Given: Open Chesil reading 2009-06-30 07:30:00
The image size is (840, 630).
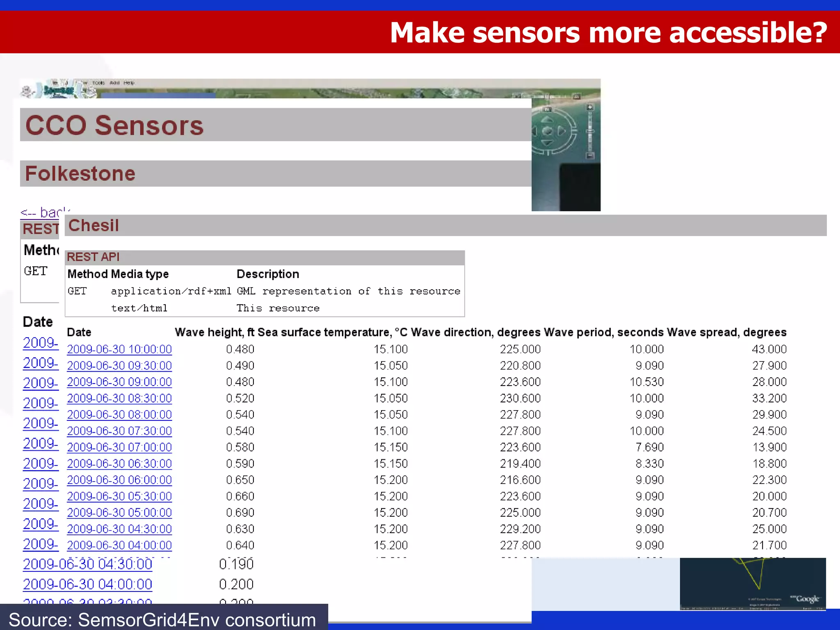Looking at the screenshot, I should [119, 431].
